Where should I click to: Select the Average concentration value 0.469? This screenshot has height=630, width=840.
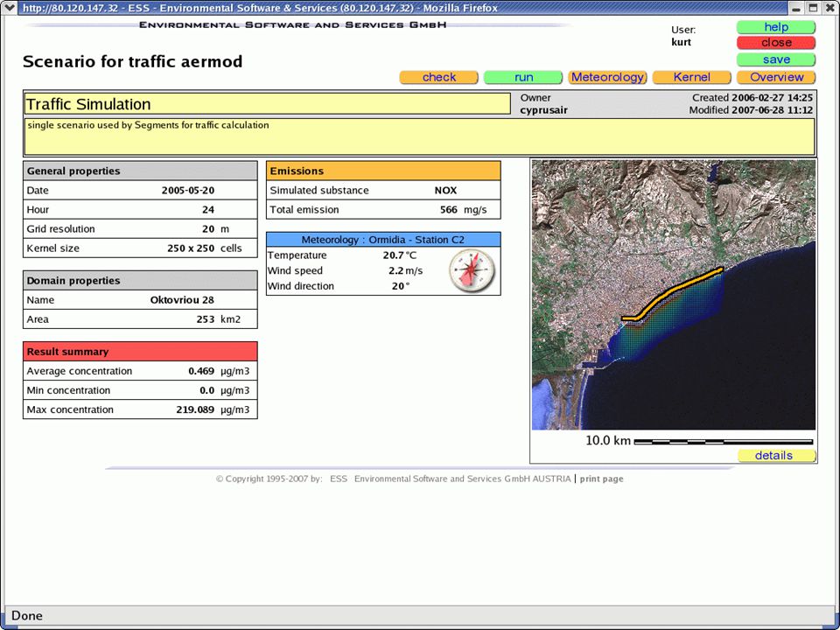tap(201, 371)
